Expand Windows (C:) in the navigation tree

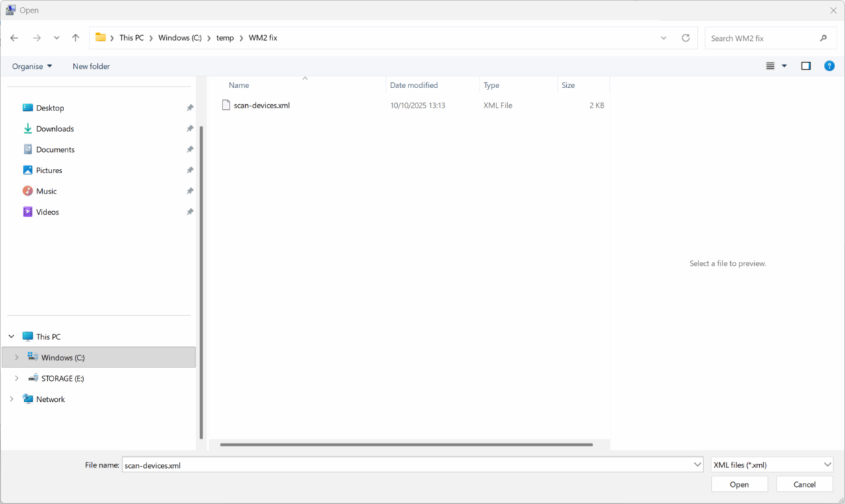tap(15, 357)
